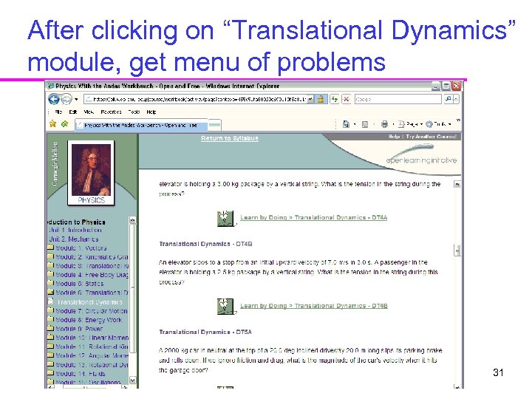Open the Home icon dropdown arrow
Viewport: 532px width, 399px height.
[355, 125]
